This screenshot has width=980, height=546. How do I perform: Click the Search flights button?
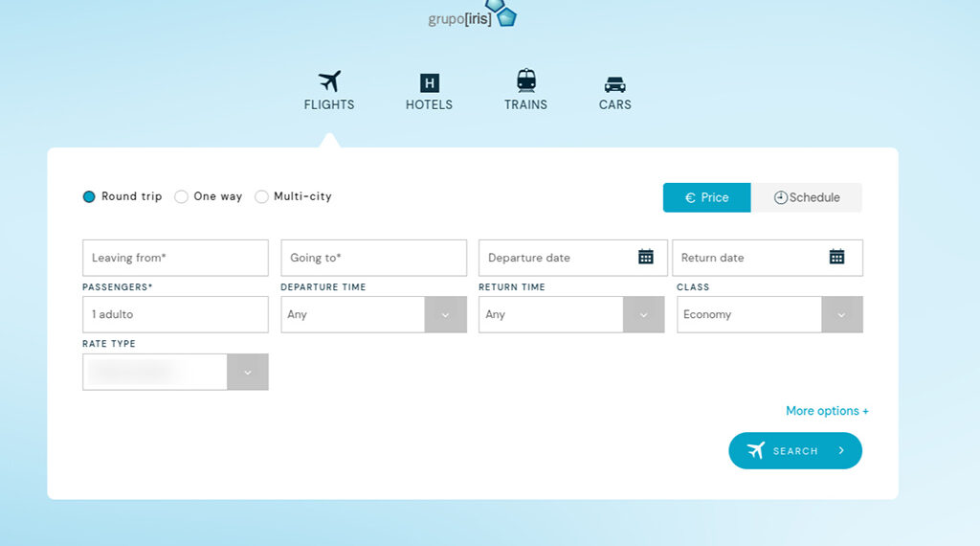click(795, 451)
